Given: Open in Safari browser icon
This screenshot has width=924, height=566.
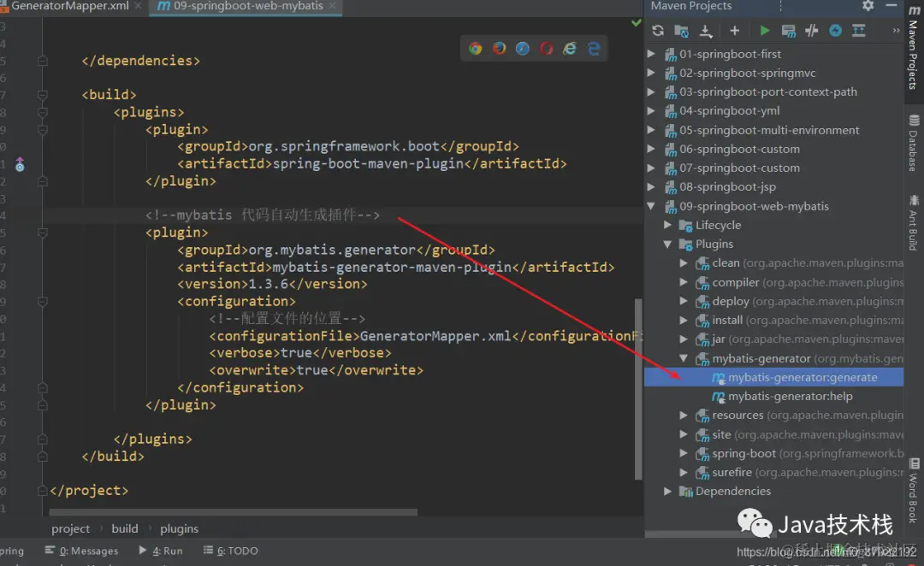Looking at the screenshot, I should point(523,48).
